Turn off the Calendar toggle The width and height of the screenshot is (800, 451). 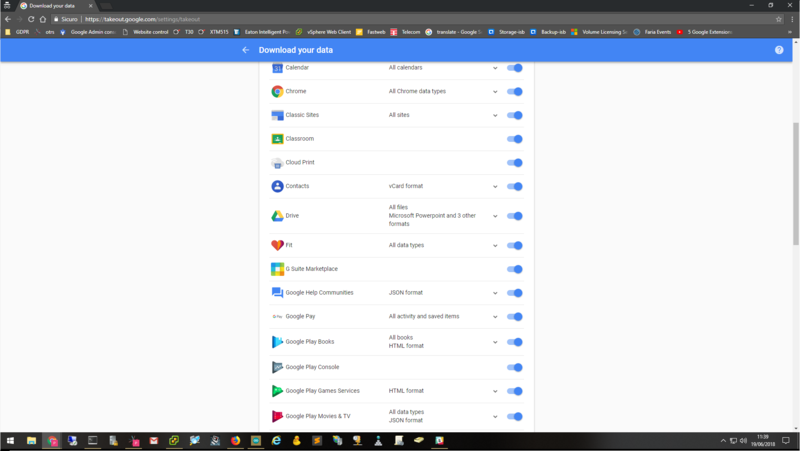click(514, 68)
